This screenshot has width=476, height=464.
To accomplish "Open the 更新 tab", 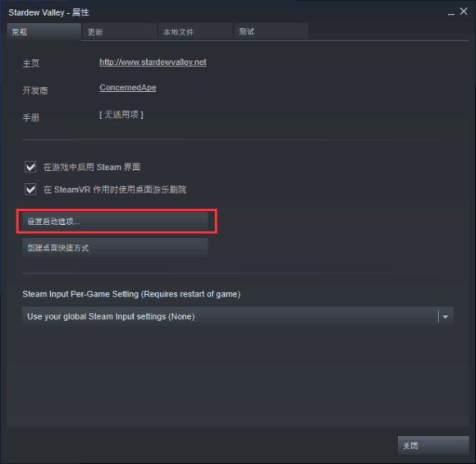I will [x=119, y=31].
